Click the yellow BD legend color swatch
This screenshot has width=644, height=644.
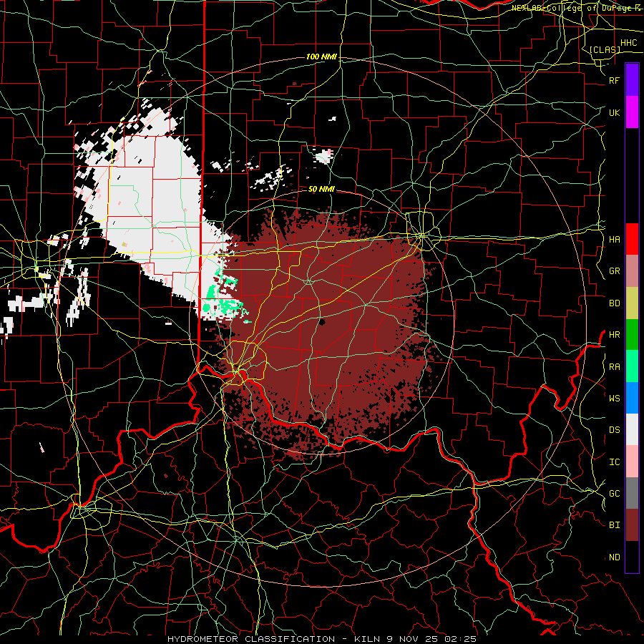click(632, 303)
